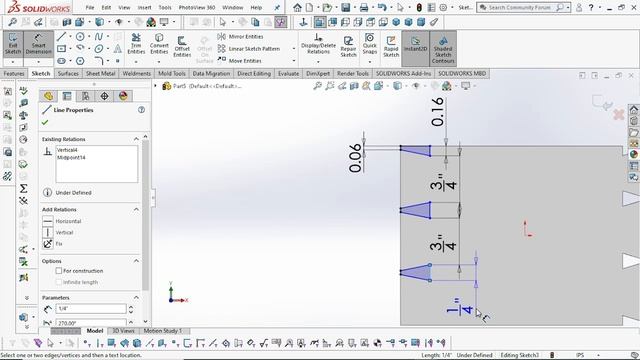Select Move Entities tool
Viewport: 640px width, 360px height.
240,60
